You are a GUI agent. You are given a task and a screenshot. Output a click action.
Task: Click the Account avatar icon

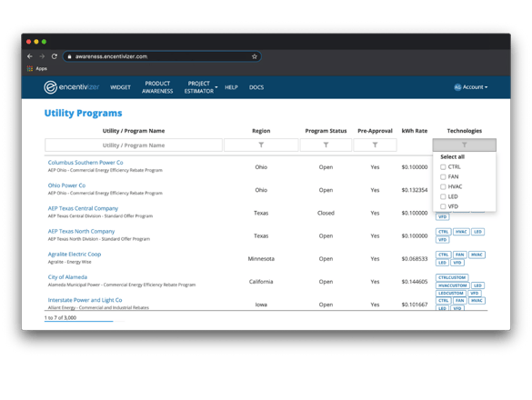(x=457, y=87)
